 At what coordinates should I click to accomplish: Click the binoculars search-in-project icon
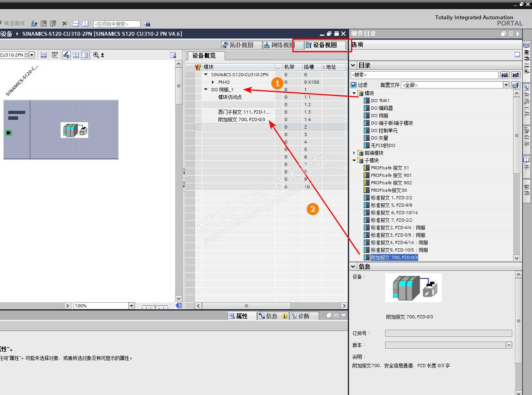click(x=147, y=24)
